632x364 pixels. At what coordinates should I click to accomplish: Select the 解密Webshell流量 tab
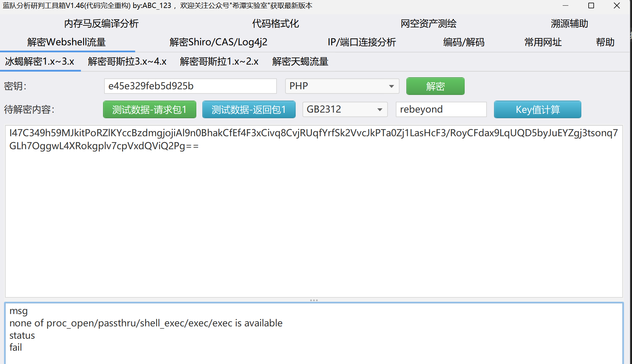click(x=67, y=42)
